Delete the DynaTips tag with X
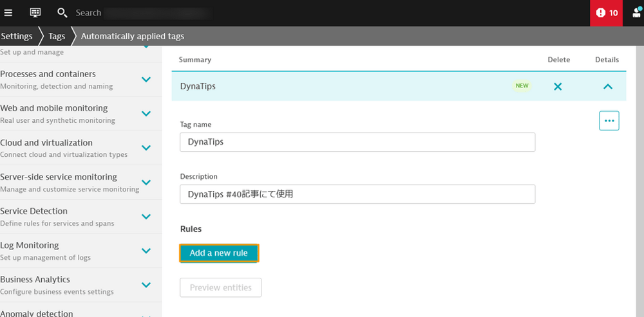Screen dimensions: 644x317 point(558,87)
